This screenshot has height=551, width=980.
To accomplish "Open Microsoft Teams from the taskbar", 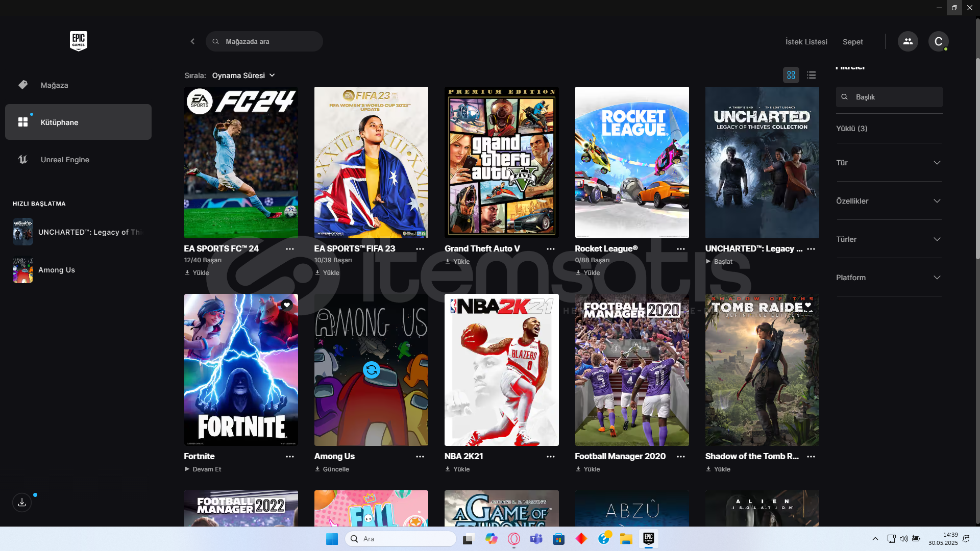I will coord(536,539).
